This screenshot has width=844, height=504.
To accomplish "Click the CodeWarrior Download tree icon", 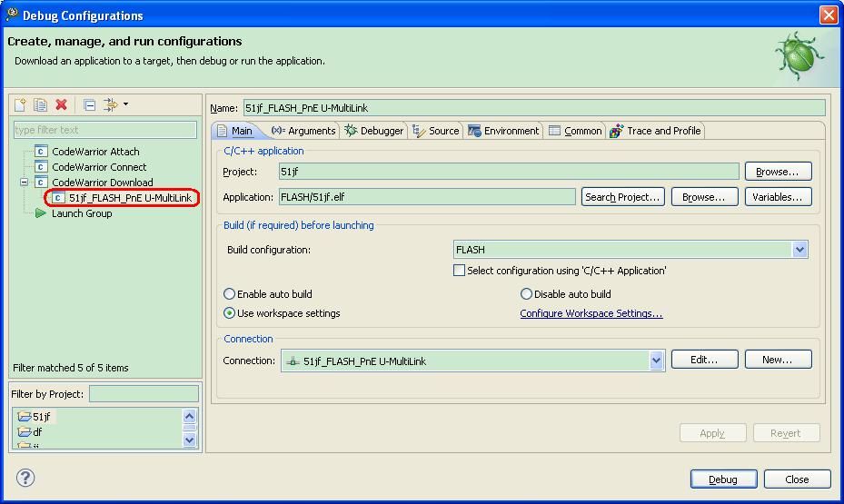I will click(40, 183).
